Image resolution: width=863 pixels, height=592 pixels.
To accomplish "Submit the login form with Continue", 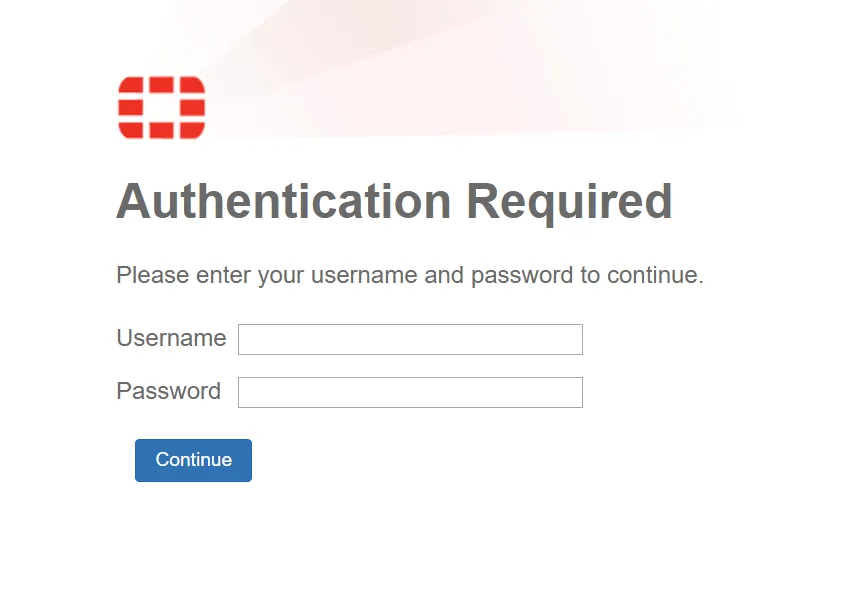I will pos(193,460).
